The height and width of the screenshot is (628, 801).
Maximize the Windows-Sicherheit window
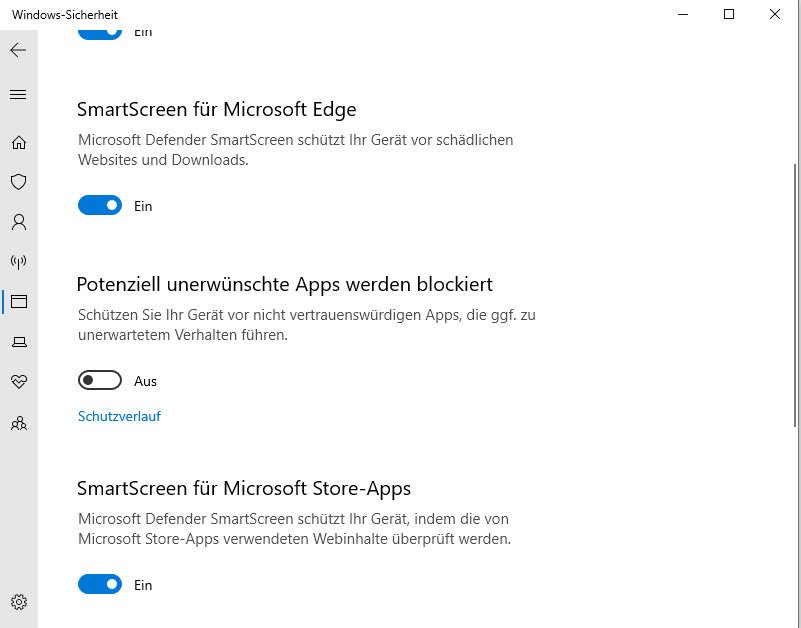(729, 14)
